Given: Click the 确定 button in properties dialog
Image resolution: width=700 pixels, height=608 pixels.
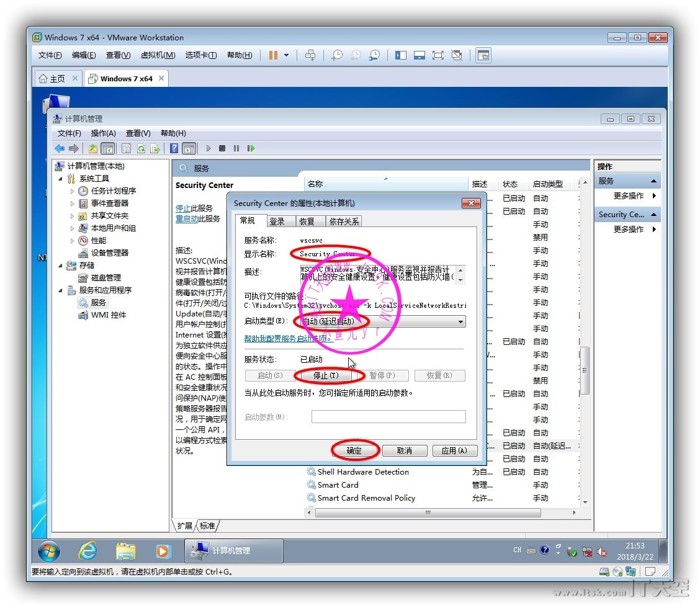Looking at the screenshot, I should point(354,450).
